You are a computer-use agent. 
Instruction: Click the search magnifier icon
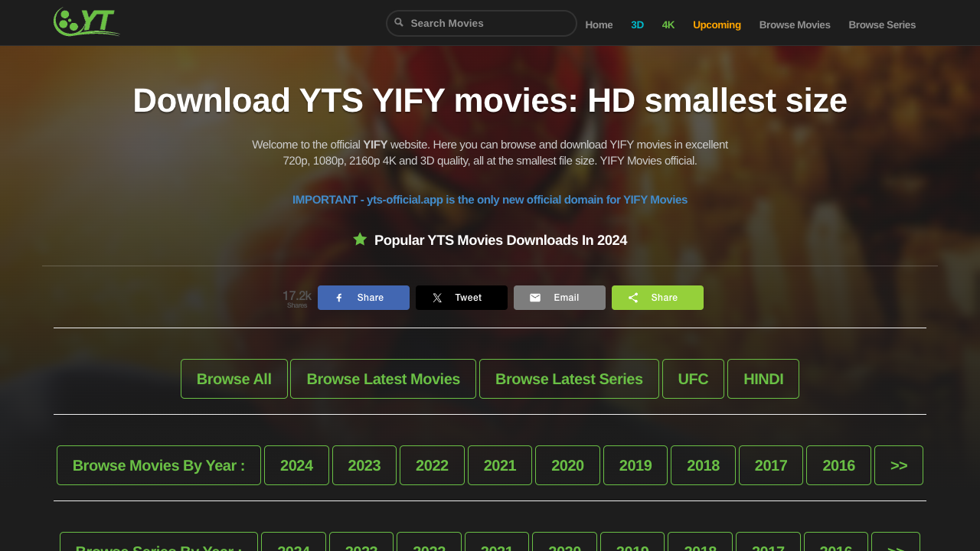pyautogui.click(x=399, y=23)
